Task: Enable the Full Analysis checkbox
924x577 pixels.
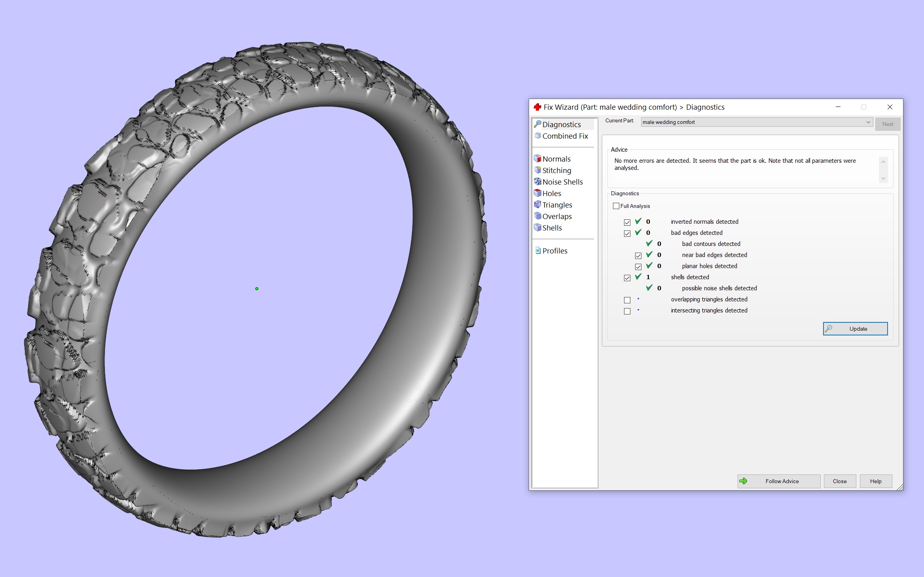Action: [x=616, y=206]
